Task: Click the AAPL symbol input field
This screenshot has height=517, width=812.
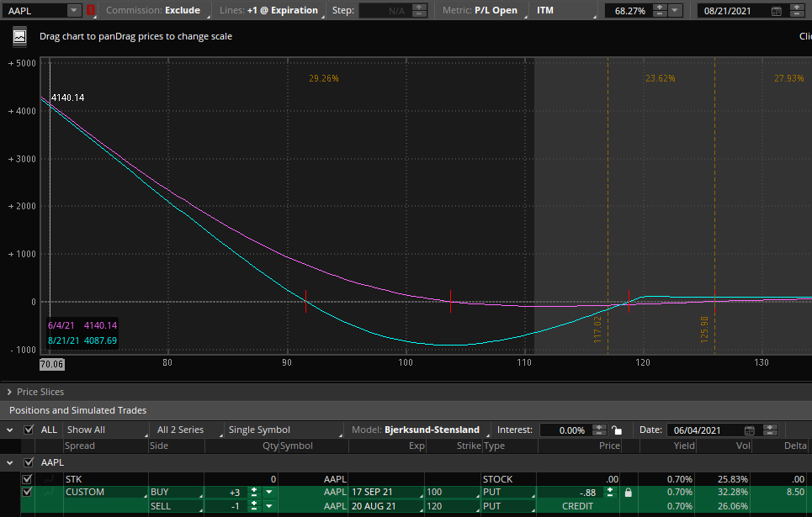Action: [35, 10]
